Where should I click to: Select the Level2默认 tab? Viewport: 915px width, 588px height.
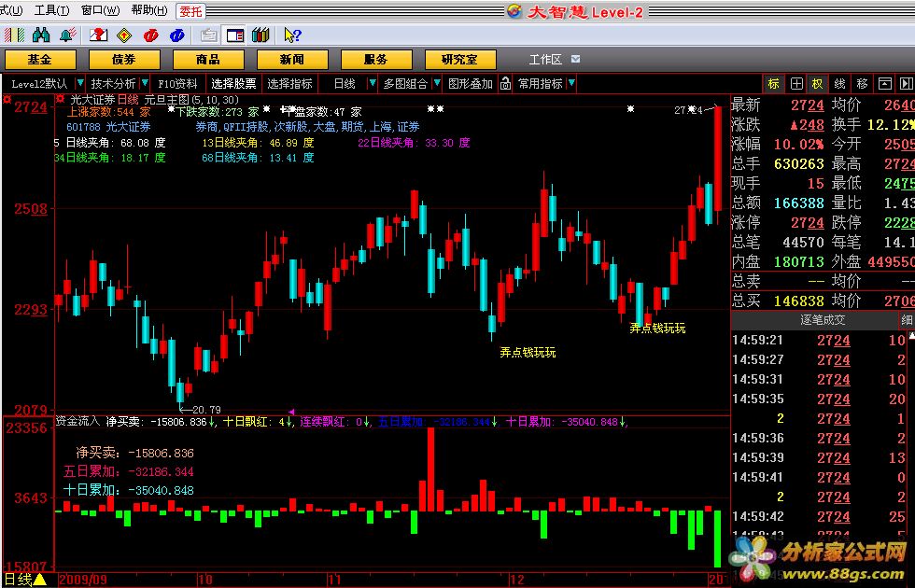[x=39, y=84]
